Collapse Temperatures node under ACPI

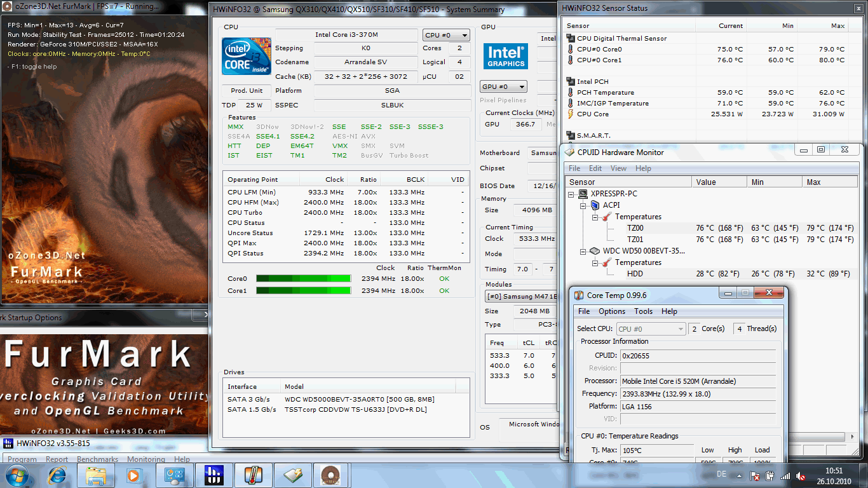click(595, 217)
